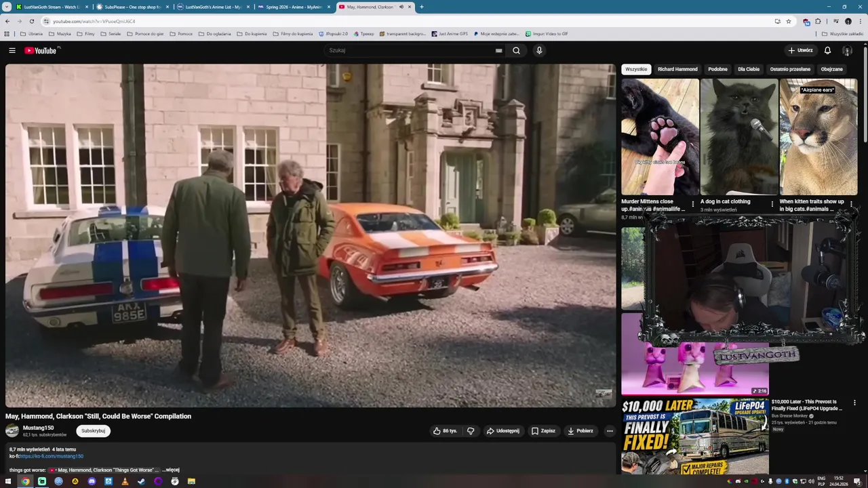The image size is (868, 488).
Task: Open the Chrome profile avatar
Action: 848,21
